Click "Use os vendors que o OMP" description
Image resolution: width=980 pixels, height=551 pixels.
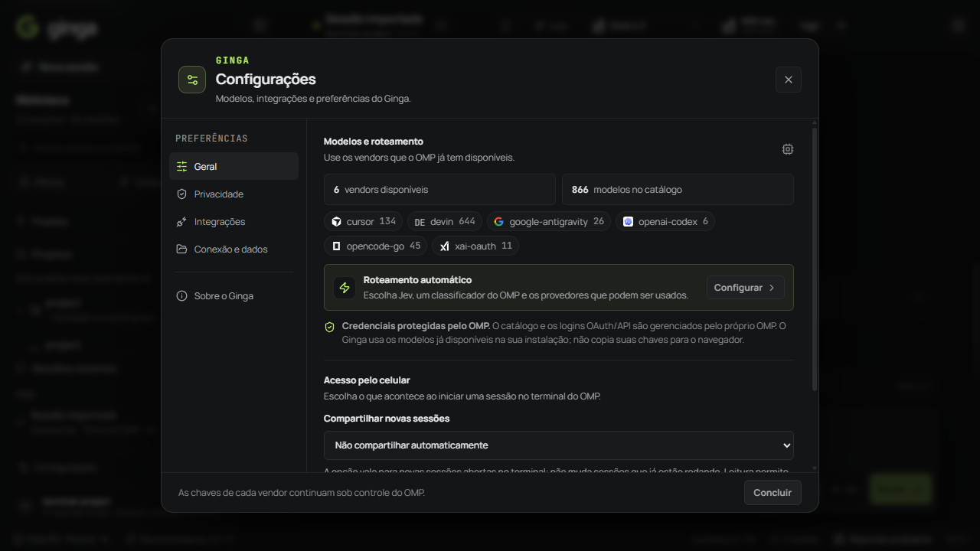[x=419, y=158]
